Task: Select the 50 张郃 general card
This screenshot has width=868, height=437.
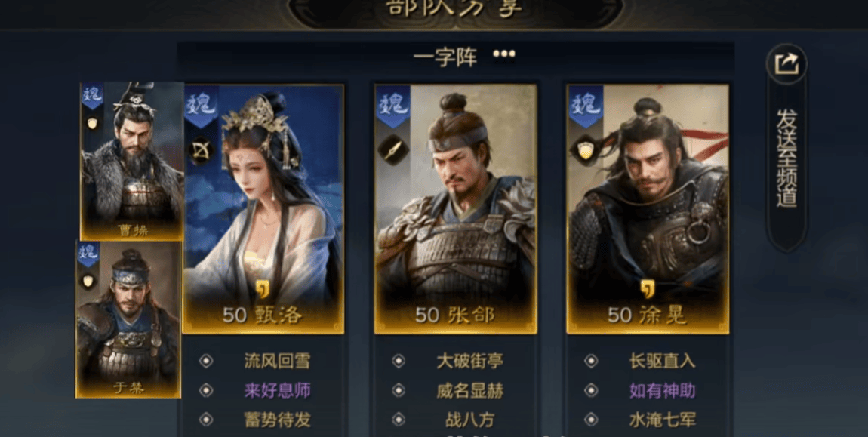Action: tap(456, 209)
